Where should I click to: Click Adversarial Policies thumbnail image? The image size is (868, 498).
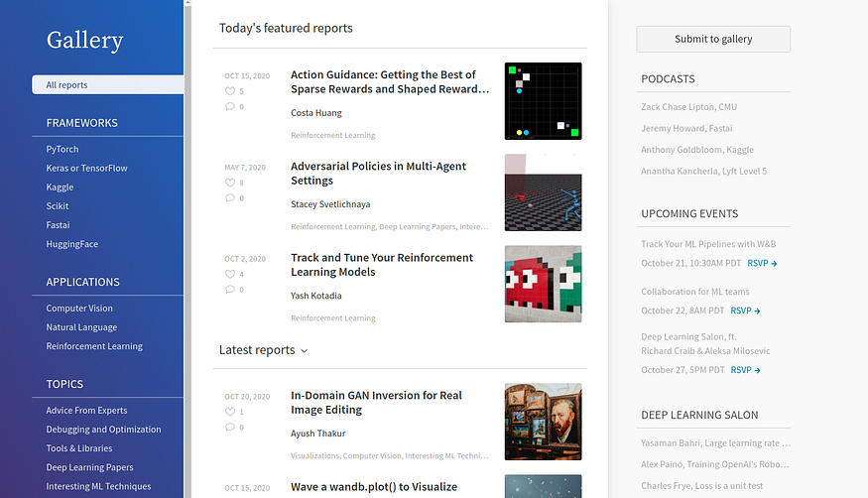point(543,192)
